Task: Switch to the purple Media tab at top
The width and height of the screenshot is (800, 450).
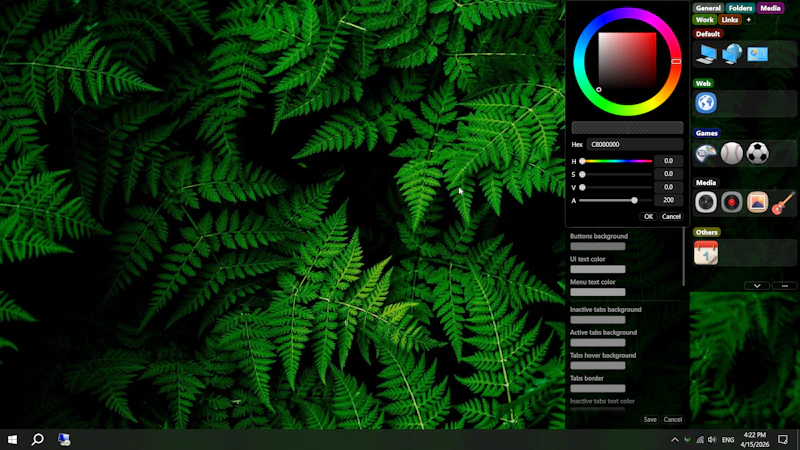Action: 770,8
